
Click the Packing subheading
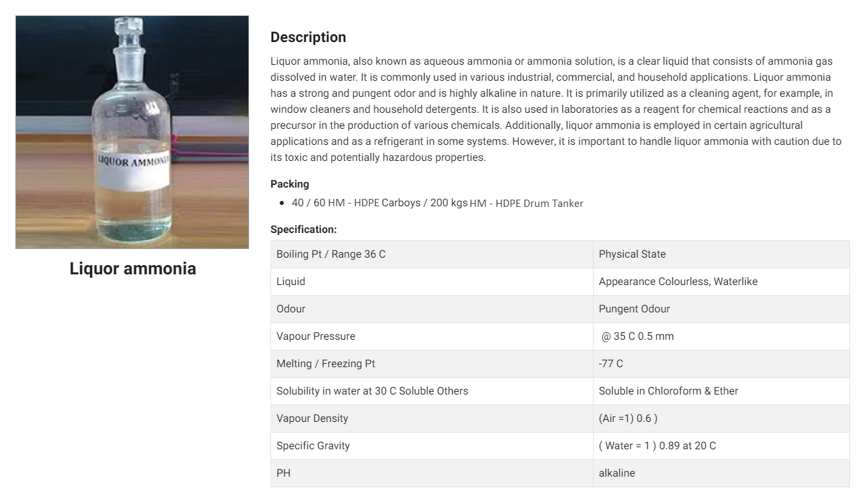pyautogui.click(x=289, y=184)
